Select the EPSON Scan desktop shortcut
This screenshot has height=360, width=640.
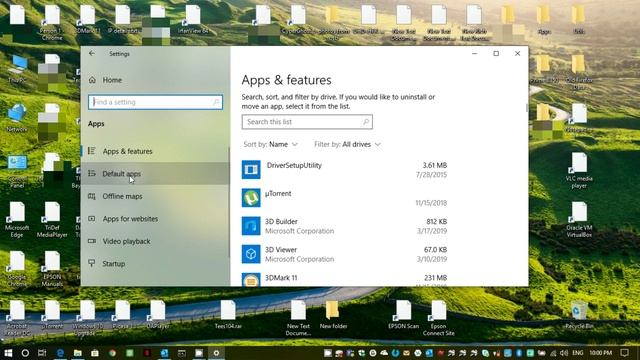(x=403, y=315)
